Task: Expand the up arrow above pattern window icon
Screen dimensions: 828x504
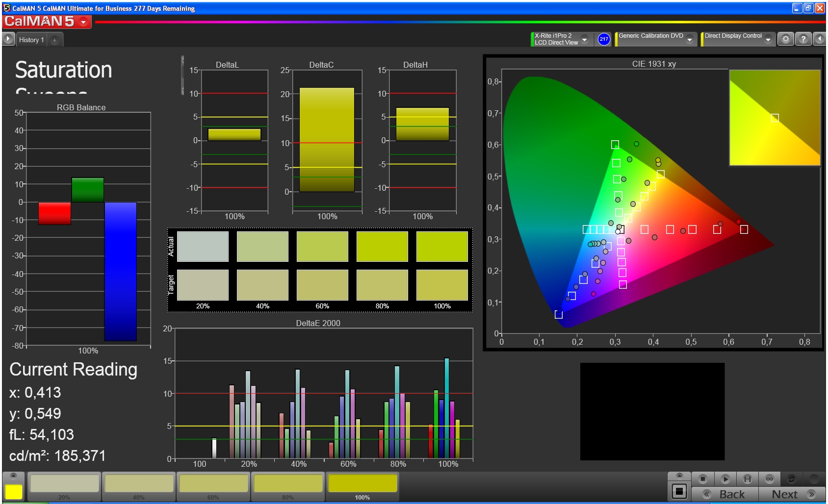Action: click(679, 476)
